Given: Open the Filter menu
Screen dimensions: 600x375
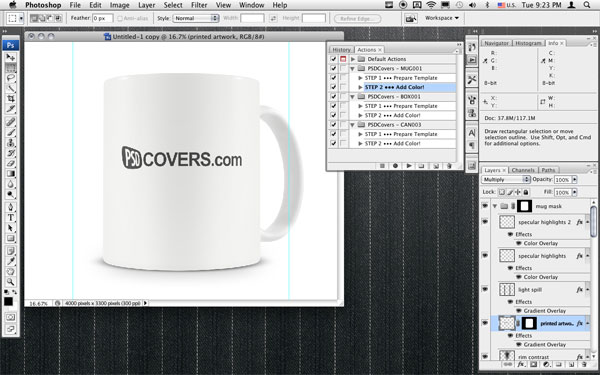Looking at the screenshot, I should point(199,5).
